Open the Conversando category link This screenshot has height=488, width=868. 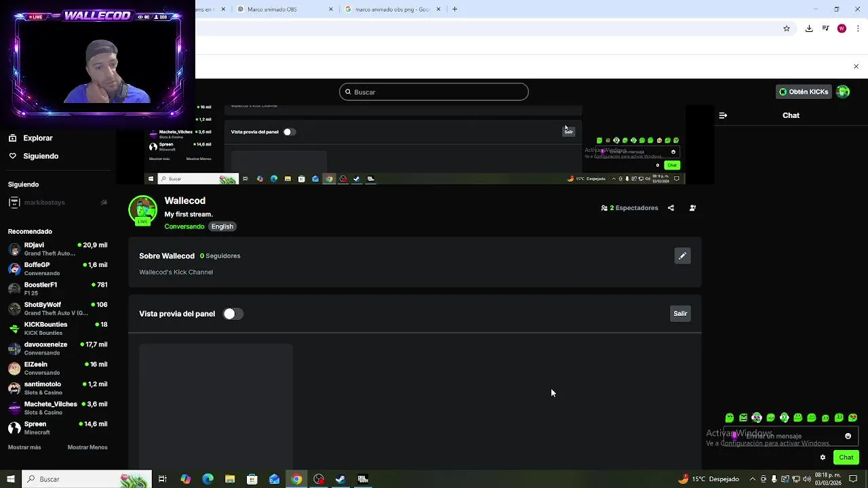point(184,226)
